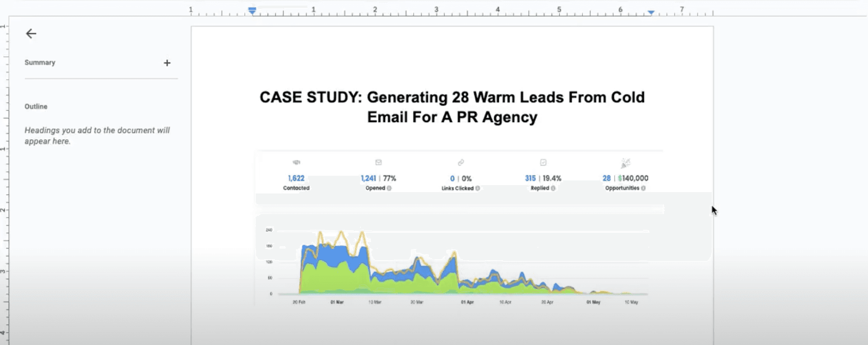Screen dimensions: 868x345
Task: Click the 20 Feb chart axis label
Action: click(x=299, y=302)
